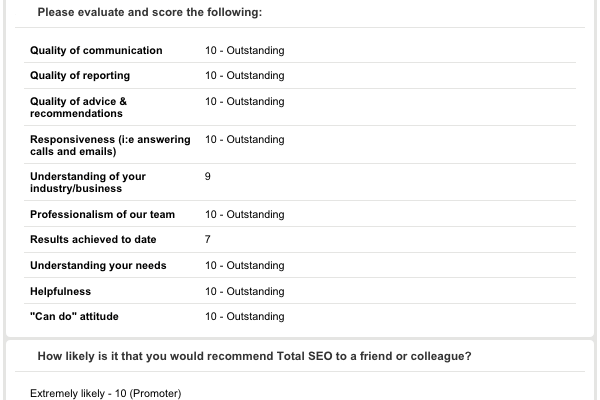Image resolution: width=600 pixels, height=400 pixels.
Task: Click the Responsiveness 10 - Outstanding score
Action: tap(245, 139)
